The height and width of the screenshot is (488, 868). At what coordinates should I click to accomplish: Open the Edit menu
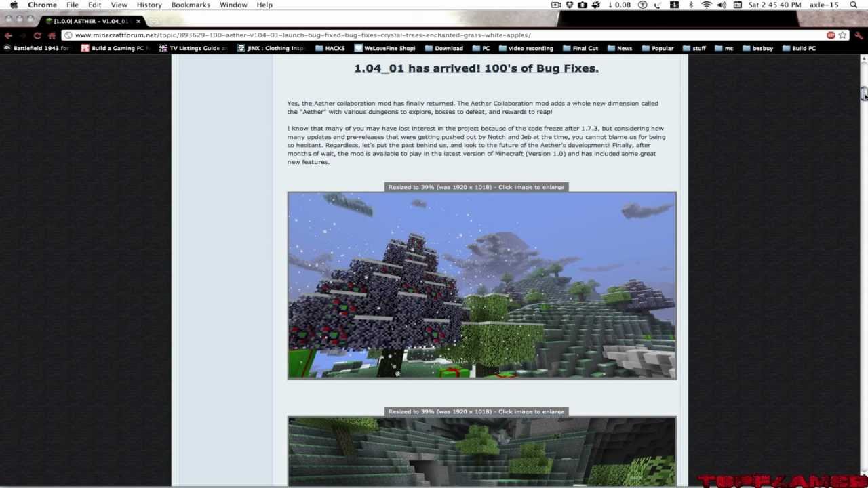tap(94, 5)
